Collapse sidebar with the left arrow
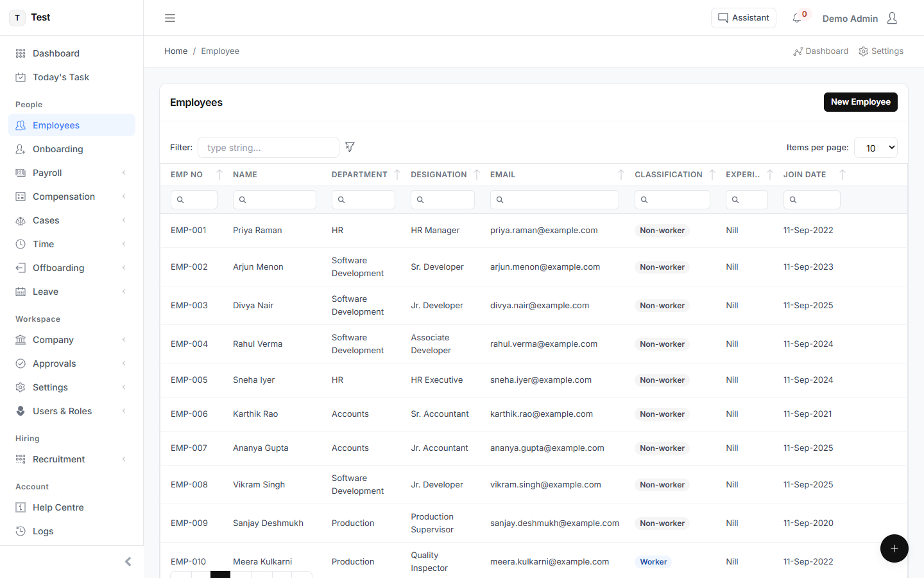 (128, 562)
